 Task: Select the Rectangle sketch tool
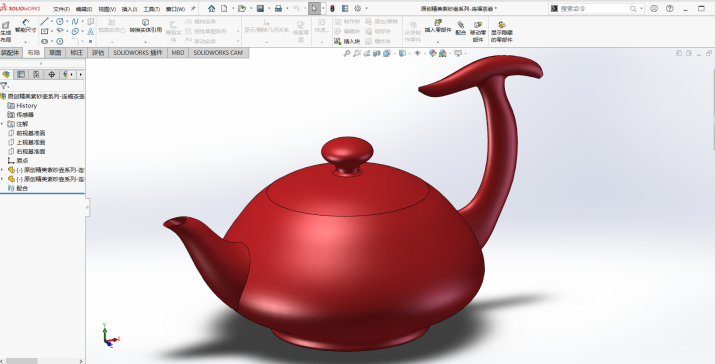pos(44,31)
